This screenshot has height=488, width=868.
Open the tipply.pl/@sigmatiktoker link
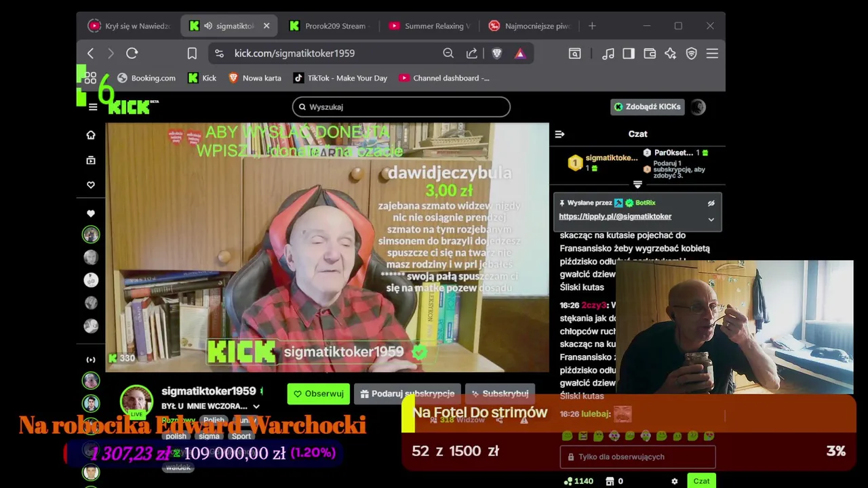click(615, 216)
